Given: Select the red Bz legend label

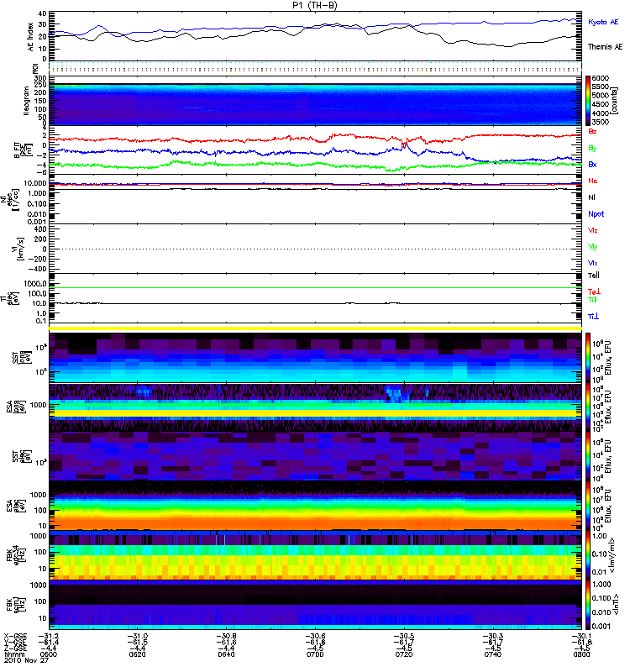Looking at the screenshot, I should click(x=592, y=131).
